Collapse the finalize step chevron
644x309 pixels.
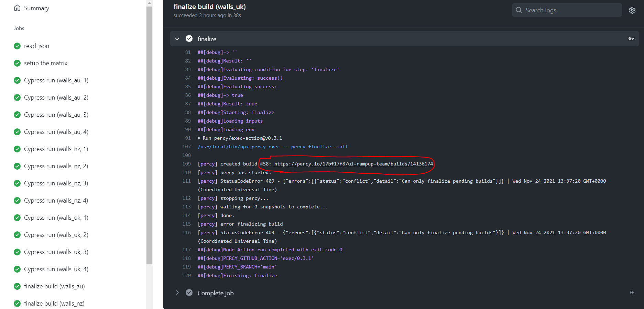pos(177,39)
